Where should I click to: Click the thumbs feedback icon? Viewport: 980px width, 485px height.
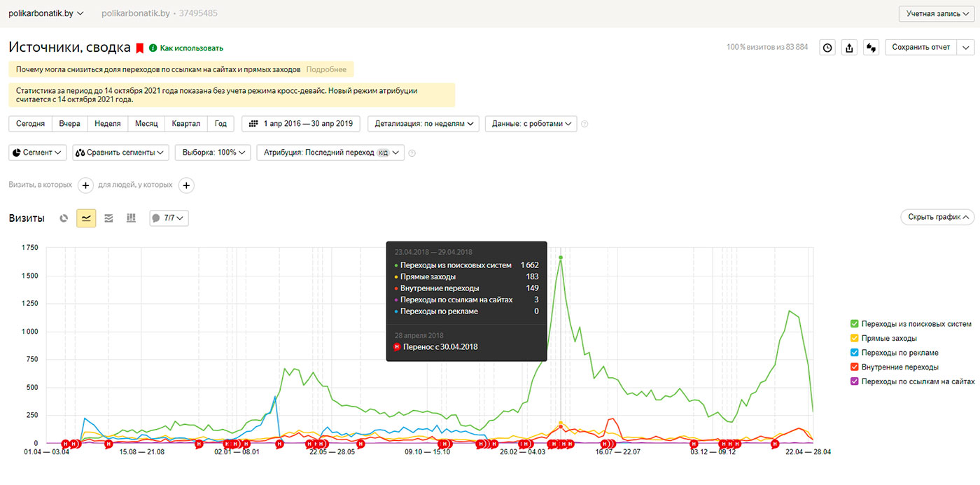(x=871, y=48)
